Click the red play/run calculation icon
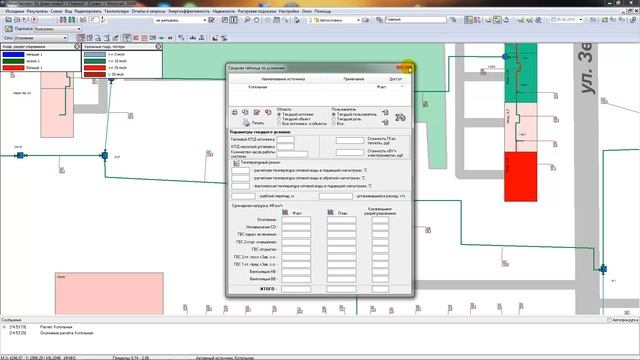 pyautogui.click(x=35, y=20)
